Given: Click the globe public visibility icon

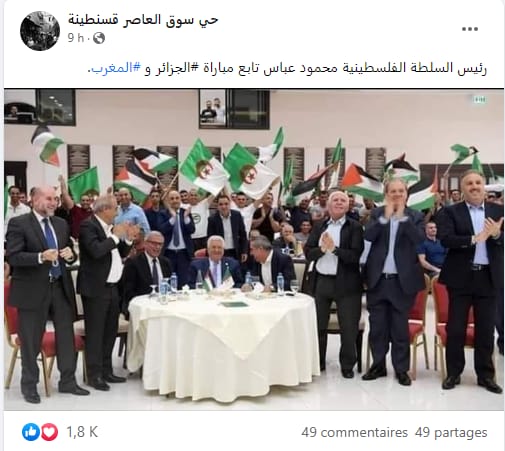Looking at the screenshot, I should [99, 38].
